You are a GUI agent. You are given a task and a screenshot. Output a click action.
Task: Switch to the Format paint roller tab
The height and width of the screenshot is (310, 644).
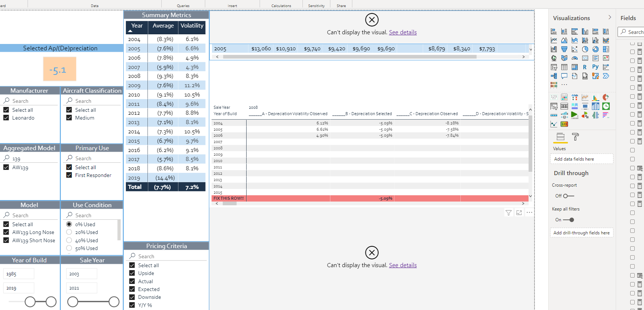[x=575, y=137]
